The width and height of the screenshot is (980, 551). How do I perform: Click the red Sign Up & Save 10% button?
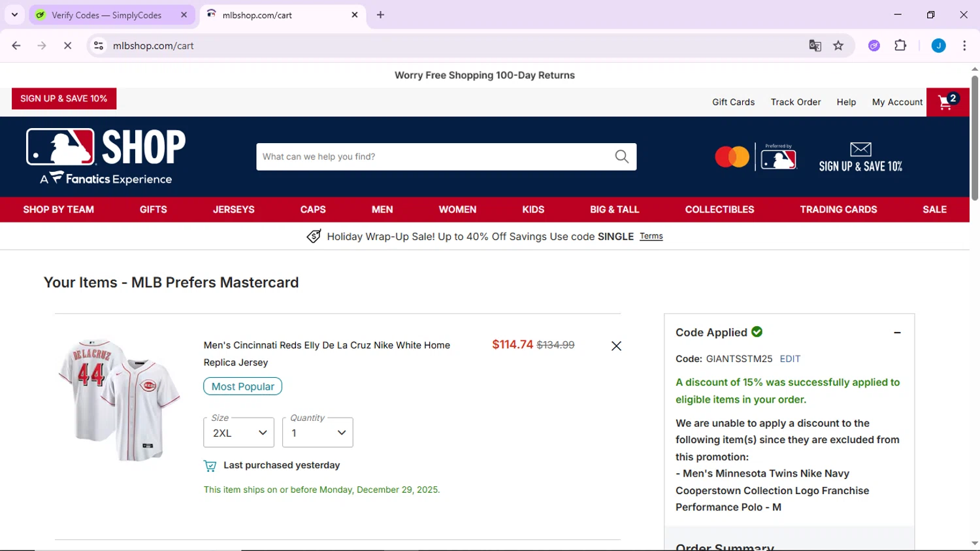tap(64, 99)
